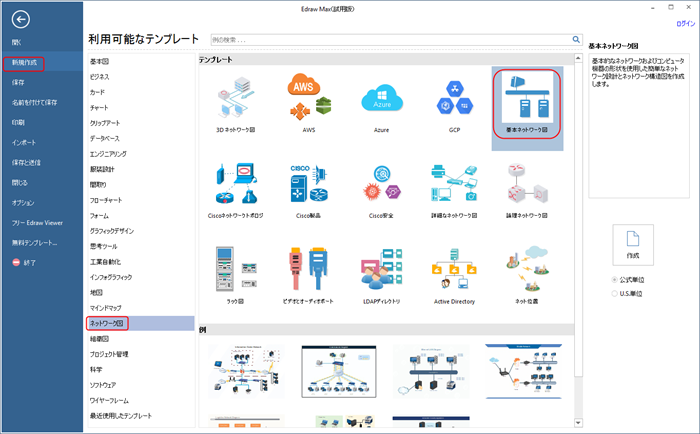Click the red exit icon in sidebar
The width and height of the screenshot is (700, 434).
(x=16, y=263)
